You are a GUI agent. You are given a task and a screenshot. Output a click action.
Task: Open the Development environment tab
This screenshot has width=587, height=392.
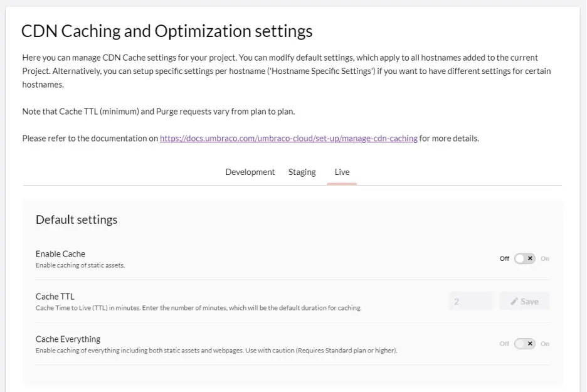250,172
